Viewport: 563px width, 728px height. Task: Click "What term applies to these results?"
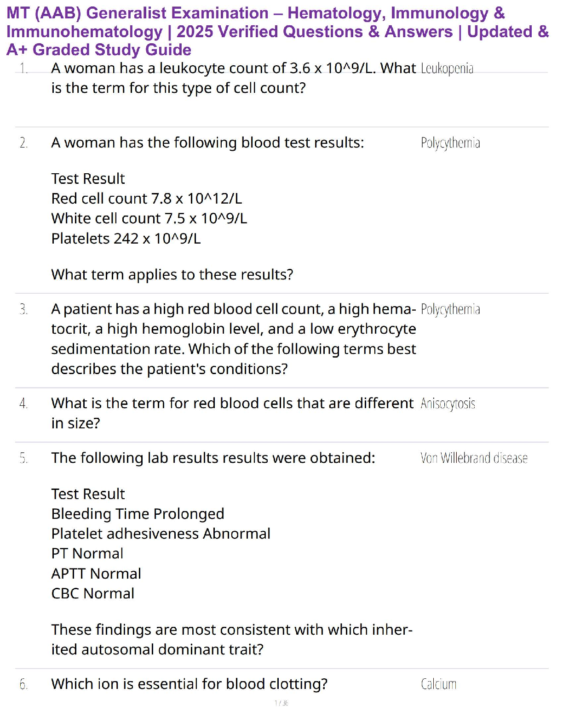pos(172,274)
